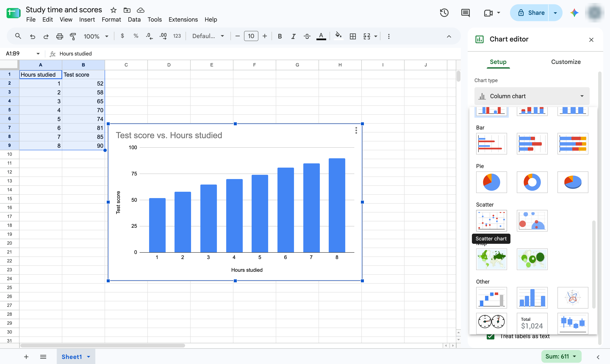The height and width of the screenshot is (364, 610).
Task: Open fill color picker
Action: tap(338, 36)
